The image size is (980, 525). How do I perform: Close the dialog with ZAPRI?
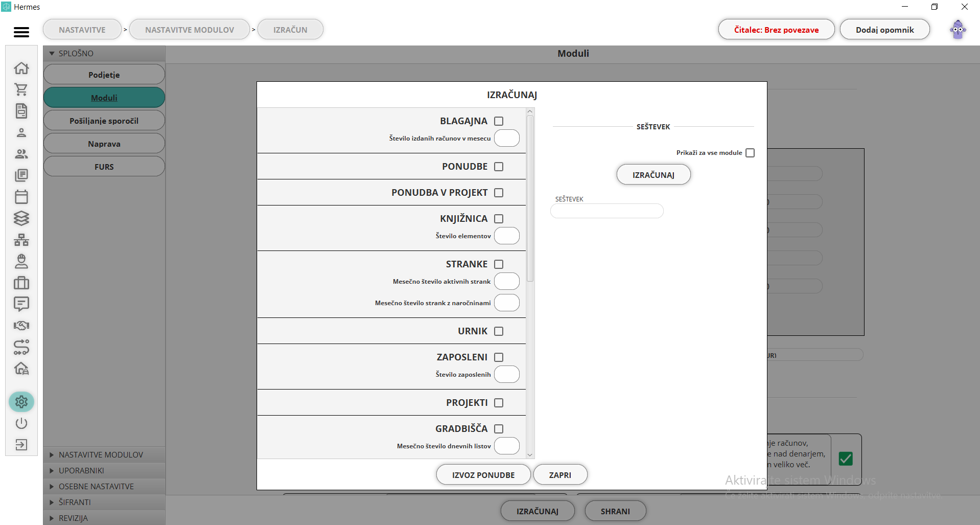(560, 475)
